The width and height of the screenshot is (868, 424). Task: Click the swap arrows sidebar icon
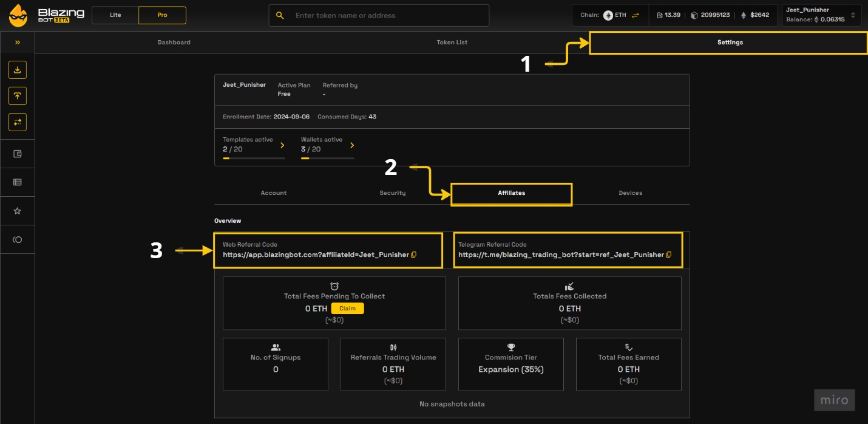click(x=17, y=122)
